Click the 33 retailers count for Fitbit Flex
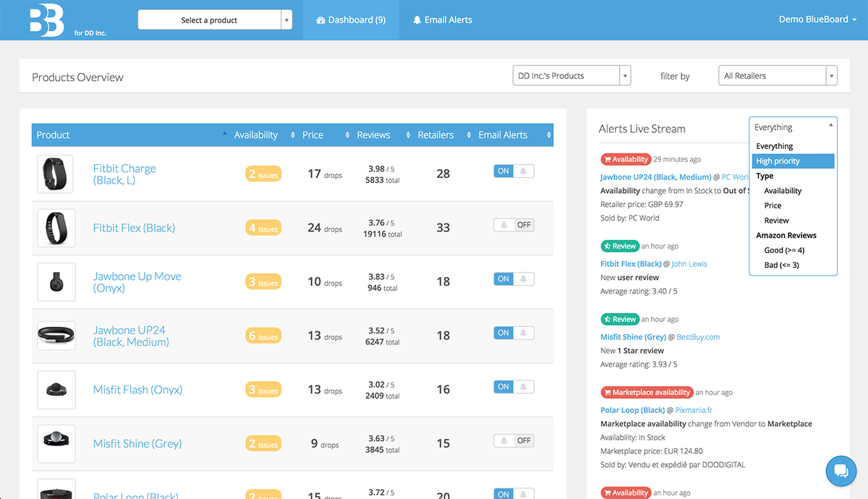Viewport: 868px width, 499px height. [x=443, y=228]
